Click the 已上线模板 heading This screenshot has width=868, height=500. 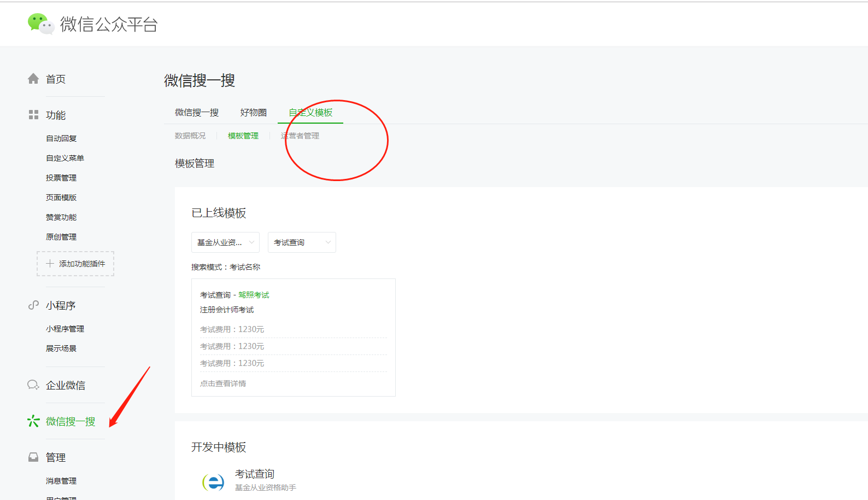(219, 213)
